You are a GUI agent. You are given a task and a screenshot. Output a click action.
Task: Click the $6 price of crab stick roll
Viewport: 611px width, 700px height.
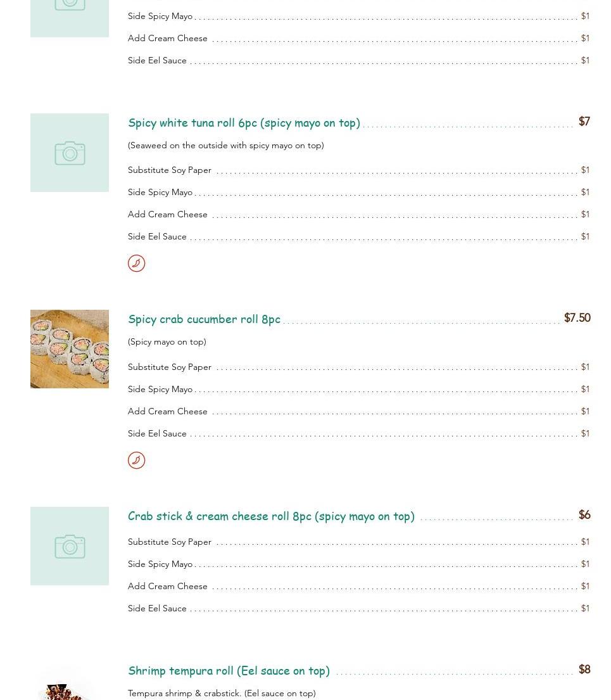pos(584,514)
